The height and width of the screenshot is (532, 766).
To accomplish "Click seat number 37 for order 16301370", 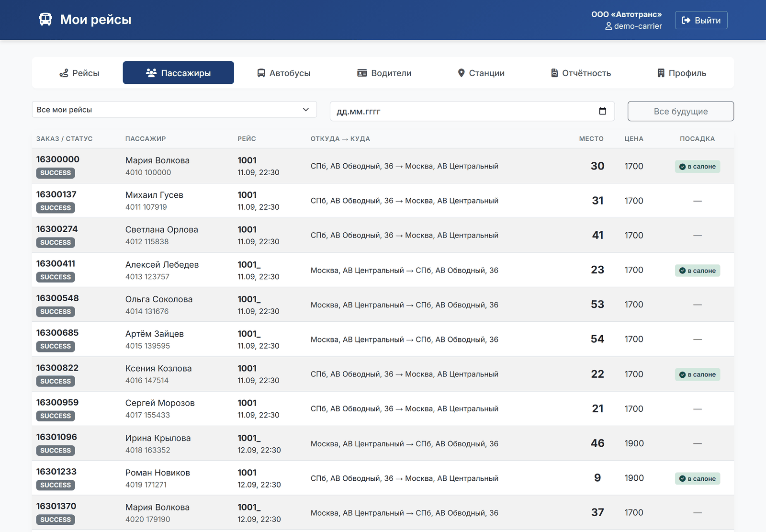I will [x=597, y=512].
